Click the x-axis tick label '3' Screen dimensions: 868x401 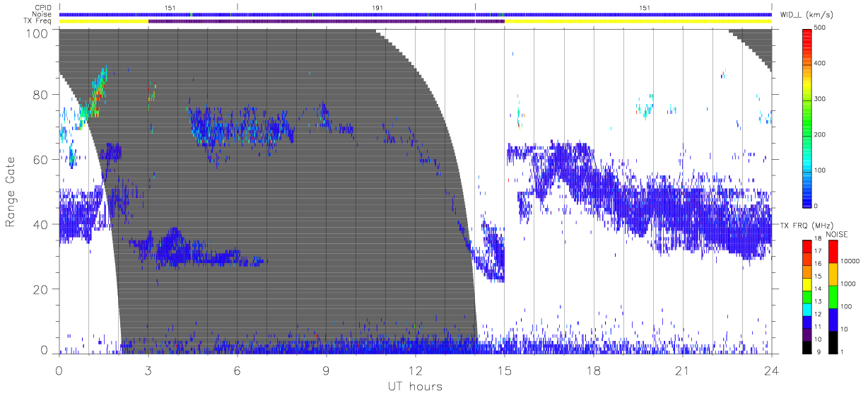pyautogui.click(x=148, y=371)
